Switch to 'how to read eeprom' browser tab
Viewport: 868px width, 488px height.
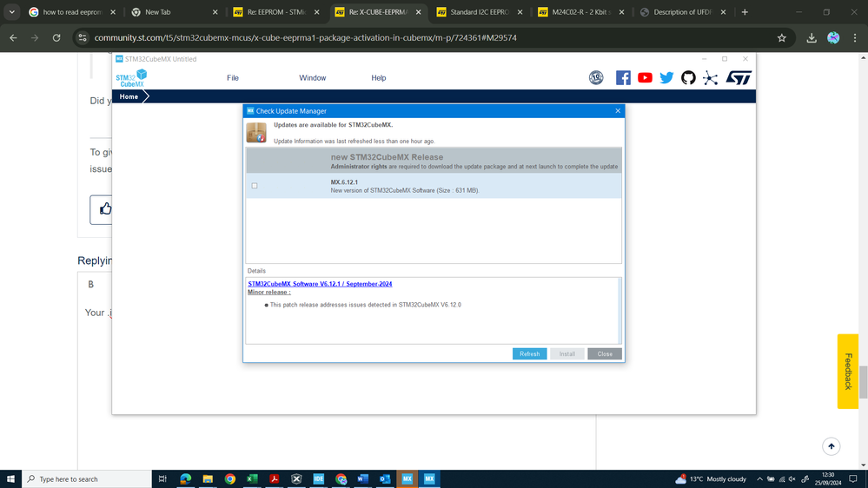[71, 12]
